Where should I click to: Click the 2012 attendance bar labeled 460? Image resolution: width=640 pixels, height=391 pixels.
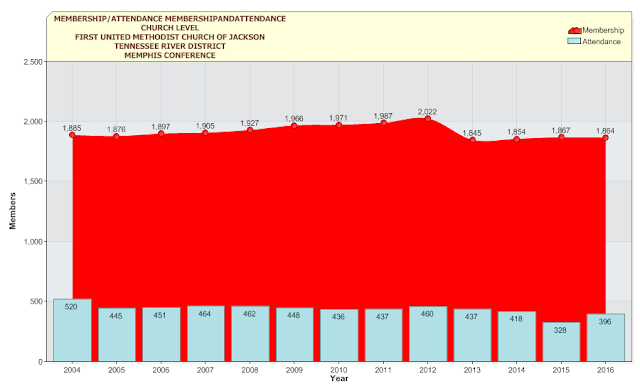pyautogui.click(x=428, y=334)
